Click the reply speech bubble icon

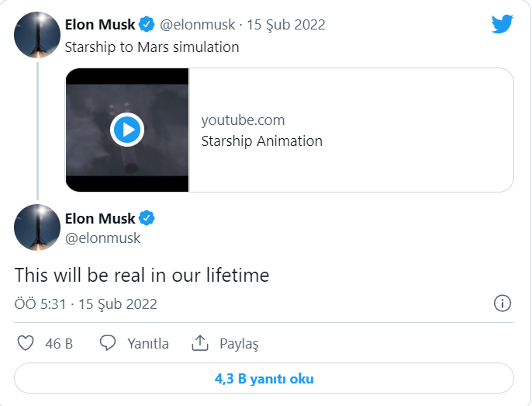(109, 343)
